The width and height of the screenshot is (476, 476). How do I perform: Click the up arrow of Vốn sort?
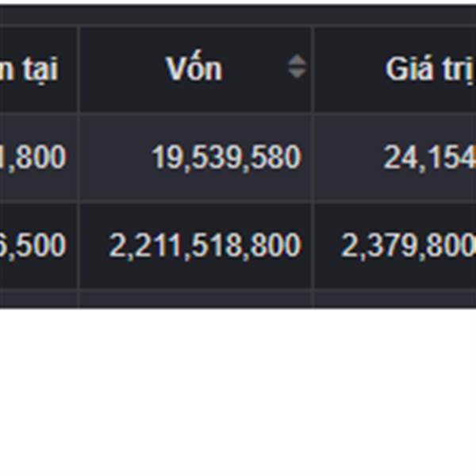[297, 61]
